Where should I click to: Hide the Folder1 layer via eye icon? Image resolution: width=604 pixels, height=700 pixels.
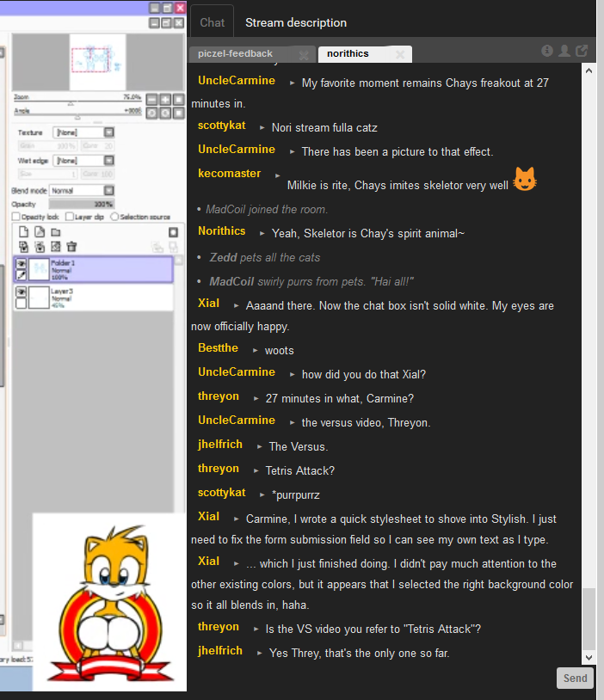(21, 263)
